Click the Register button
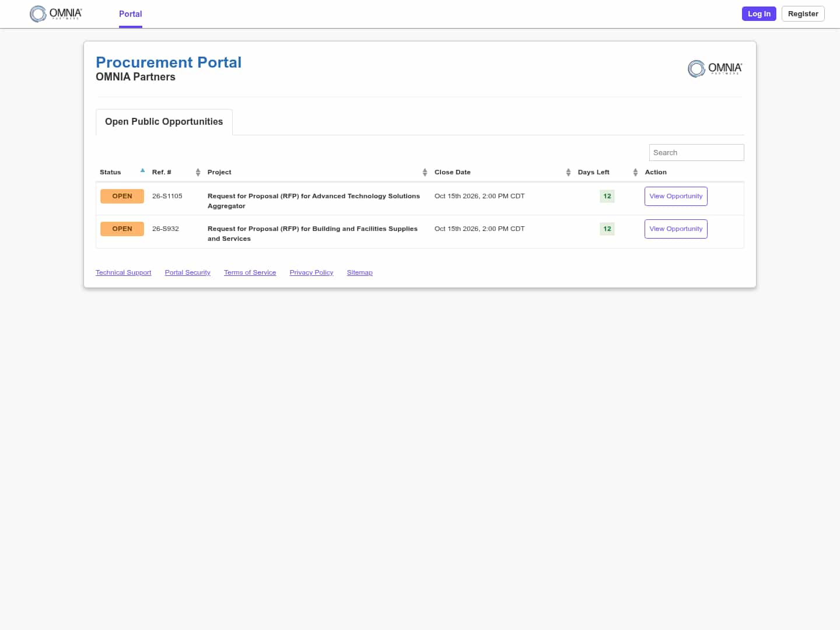840x630 pixels. click(x=803, y=14)
